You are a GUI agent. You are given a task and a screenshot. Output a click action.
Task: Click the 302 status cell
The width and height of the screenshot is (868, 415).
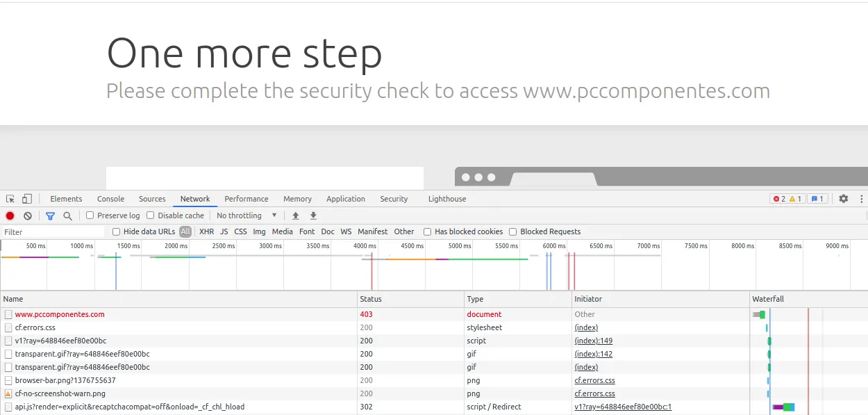click(411, 407)
